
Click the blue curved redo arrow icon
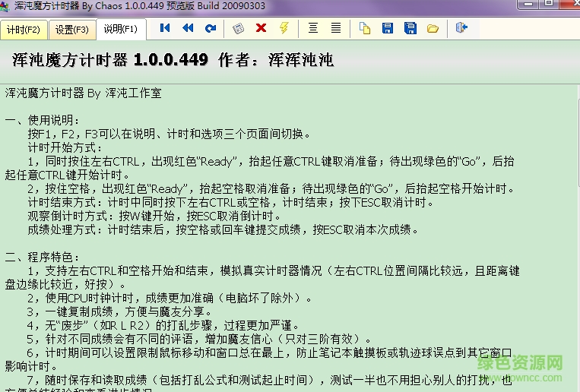click(211, 28)
